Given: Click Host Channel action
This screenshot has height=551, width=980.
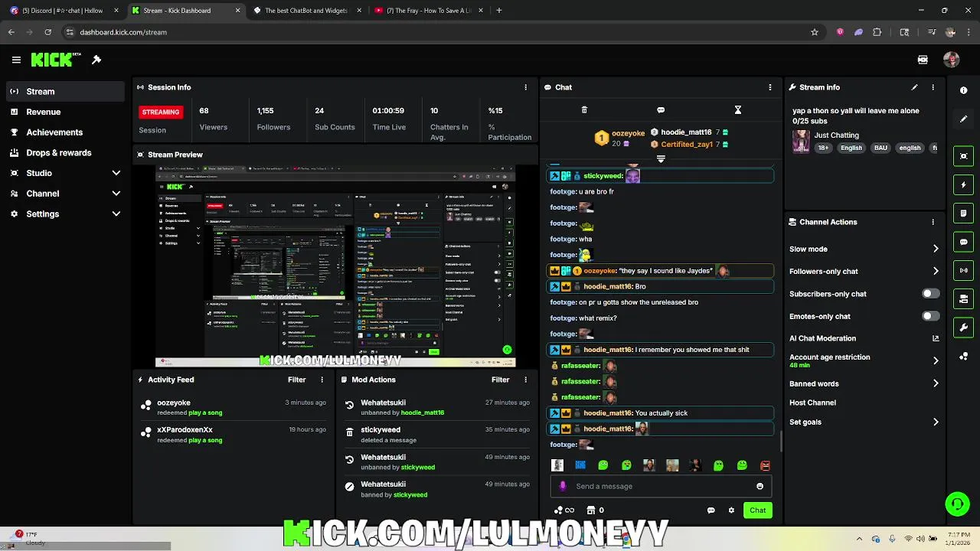Looking at the screenshot, I should pyautogui.click(x=812, y=403).
